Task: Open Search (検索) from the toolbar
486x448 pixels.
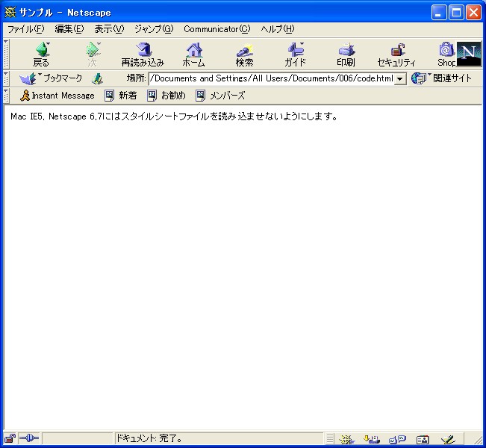Action: [245, 55]
